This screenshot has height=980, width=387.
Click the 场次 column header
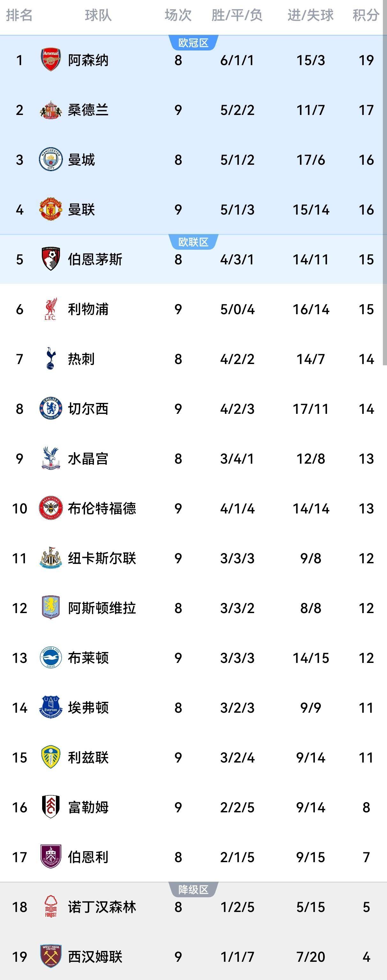(178, 15)
